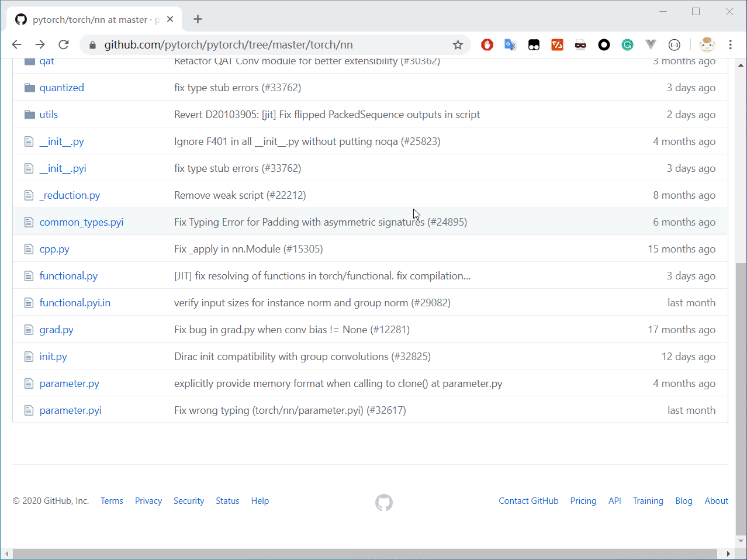747x560 pixels.
Task: Open the quantized folder
Action: tap(61, 88)
